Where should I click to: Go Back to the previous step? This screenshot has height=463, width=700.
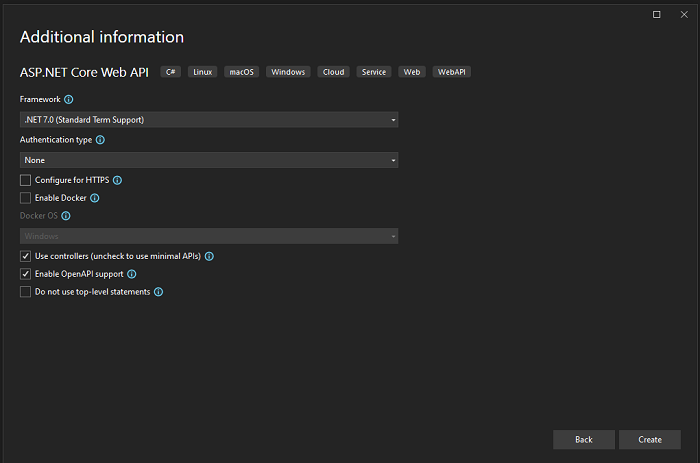pyautogui.click(x=583, y=440)
